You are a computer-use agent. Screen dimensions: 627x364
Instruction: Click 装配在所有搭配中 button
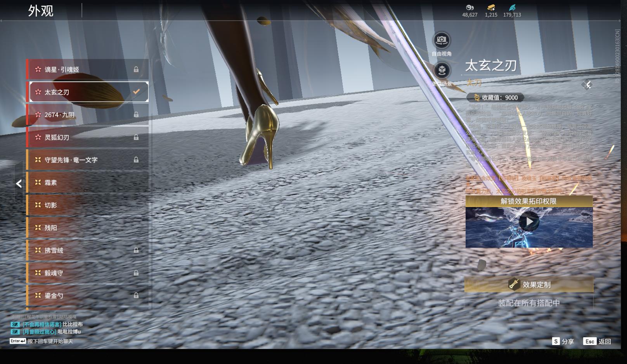coord(529,303)
